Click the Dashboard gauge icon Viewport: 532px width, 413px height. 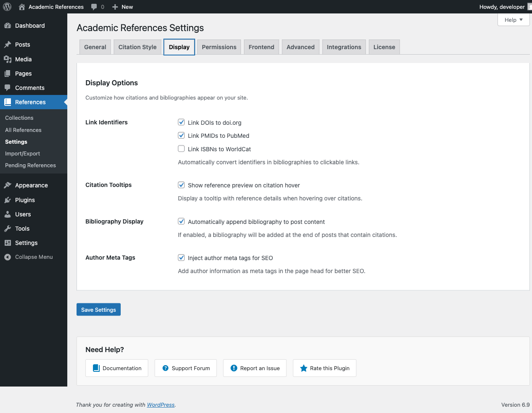point(8,26)
